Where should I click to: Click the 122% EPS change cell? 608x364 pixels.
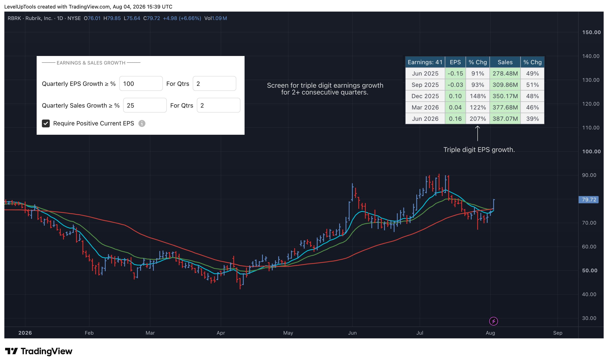[478, 107]
